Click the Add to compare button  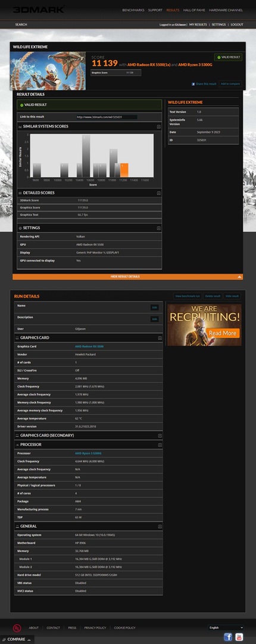tap(230, 84)
